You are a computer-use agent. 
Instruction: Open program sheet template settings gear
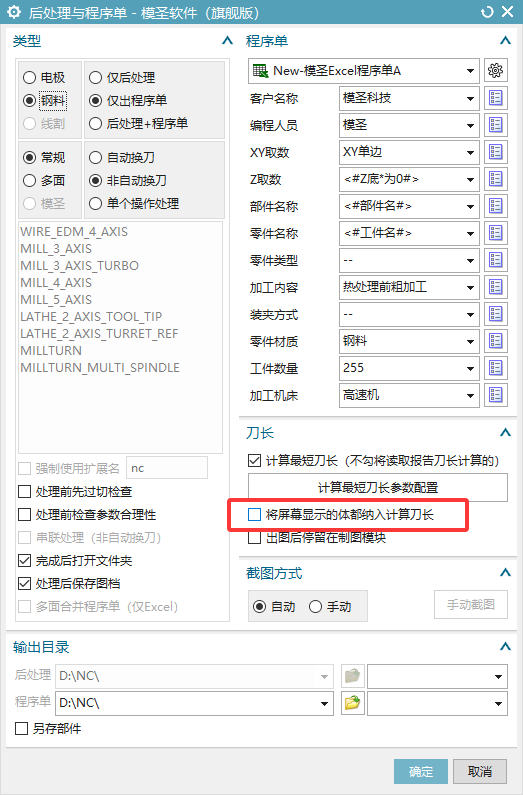496,70
